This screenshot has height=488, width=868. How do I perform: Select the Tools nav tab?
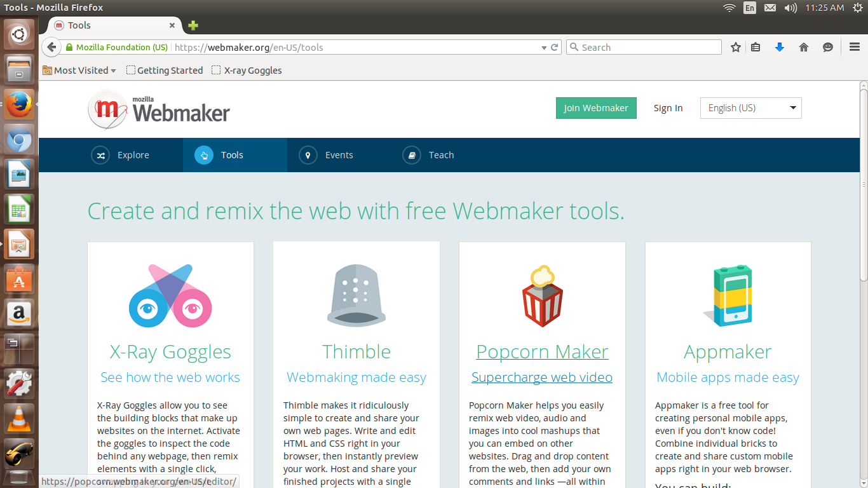(235, 155)
